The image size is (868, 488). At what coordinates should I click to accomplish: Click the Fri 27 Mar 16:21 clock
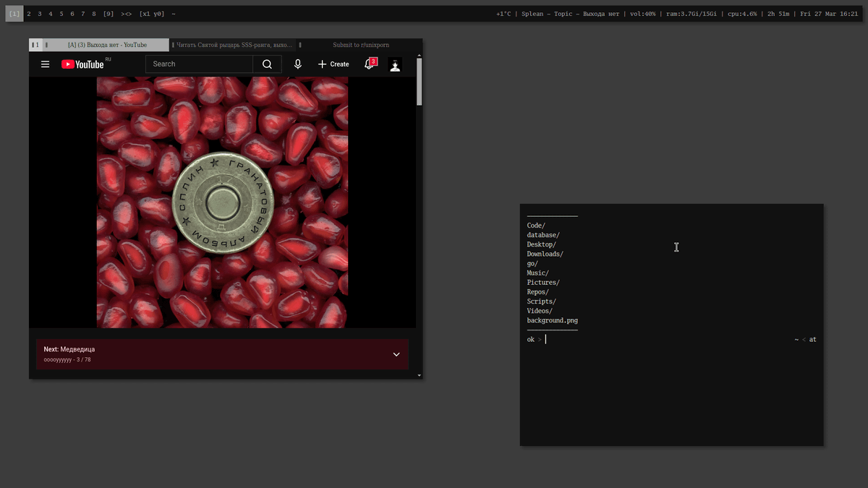[829, 14]
